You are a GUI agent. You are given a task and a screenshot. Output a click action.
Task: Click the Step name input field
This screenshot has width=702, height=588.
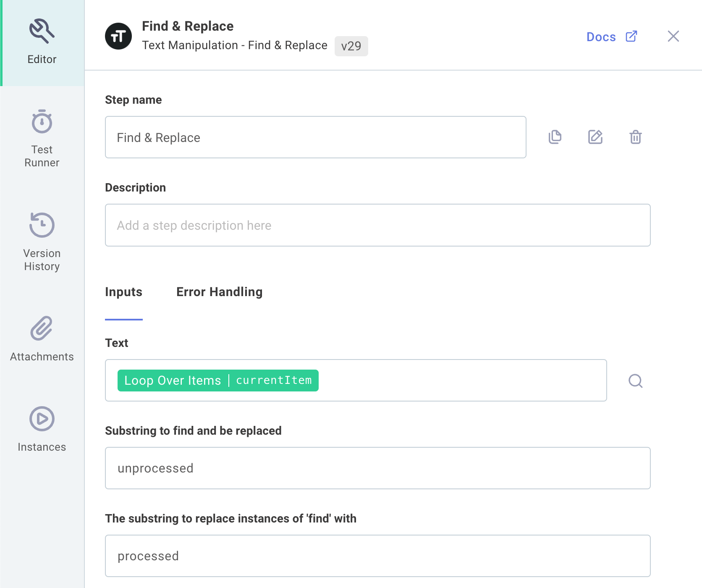click(315, 137)
